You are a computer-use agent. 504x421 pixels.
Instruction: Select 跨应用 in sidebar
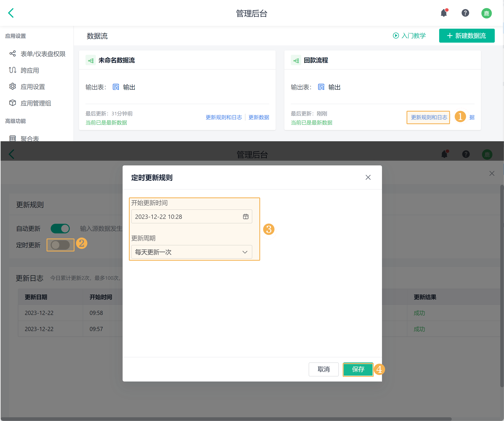[x=29, y=70]
